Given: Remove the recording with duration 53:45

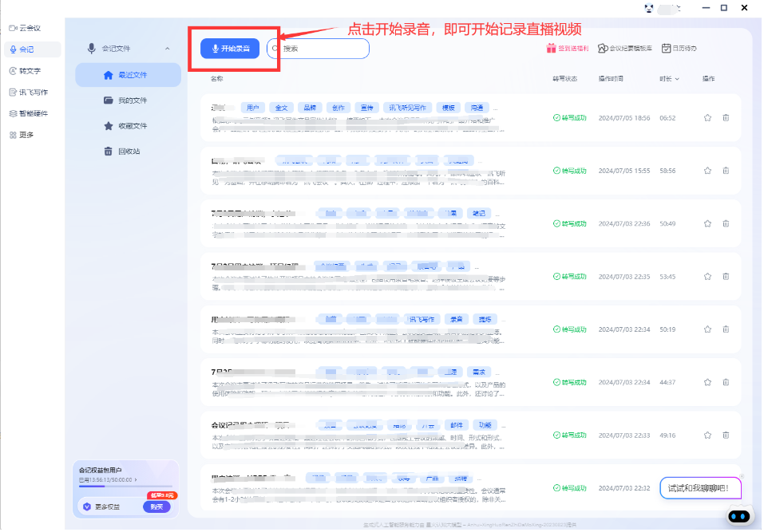Looking at the screenshot, I should point(726,277).
